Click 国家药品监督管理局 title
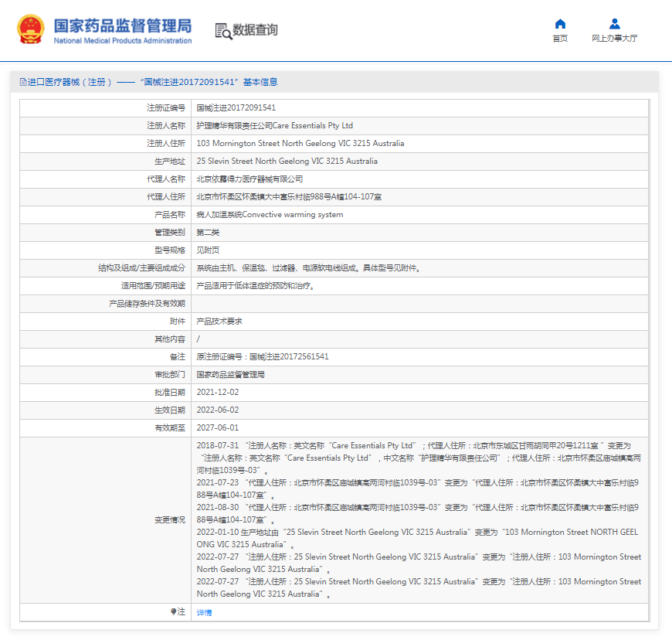 123,26
